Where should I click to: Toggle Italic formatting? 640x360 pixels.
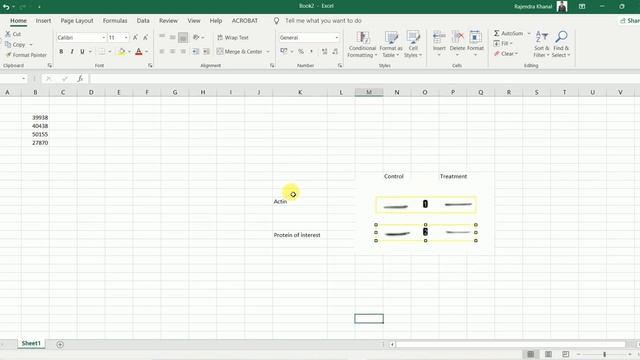click(x=72, y=52)
